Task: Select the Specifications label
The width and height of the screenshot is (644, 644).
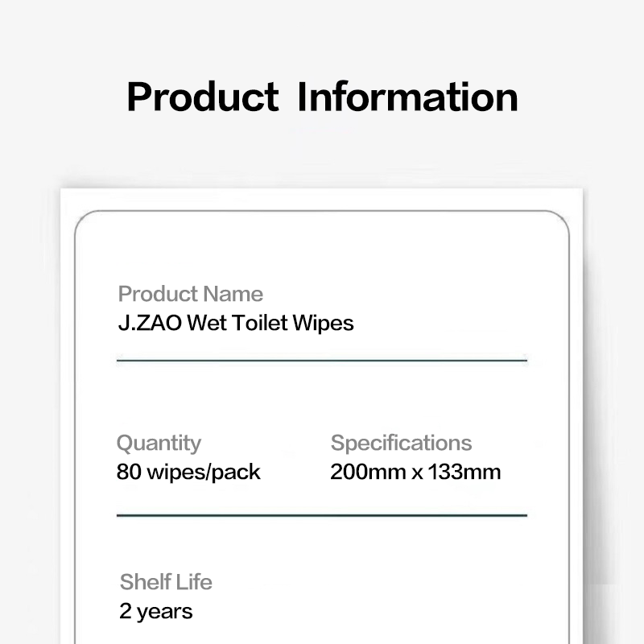Action: click(401, 444)
